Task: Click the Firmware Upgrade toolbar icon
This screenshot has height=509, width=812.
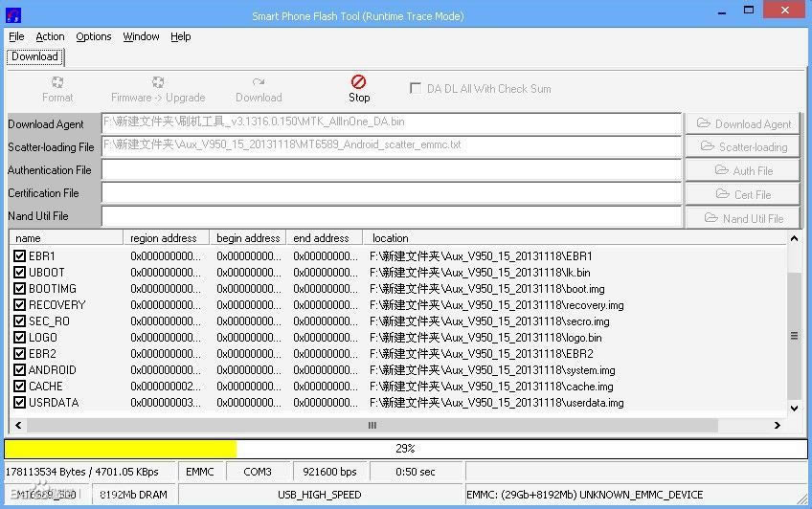Action: [x=158, y=82]
